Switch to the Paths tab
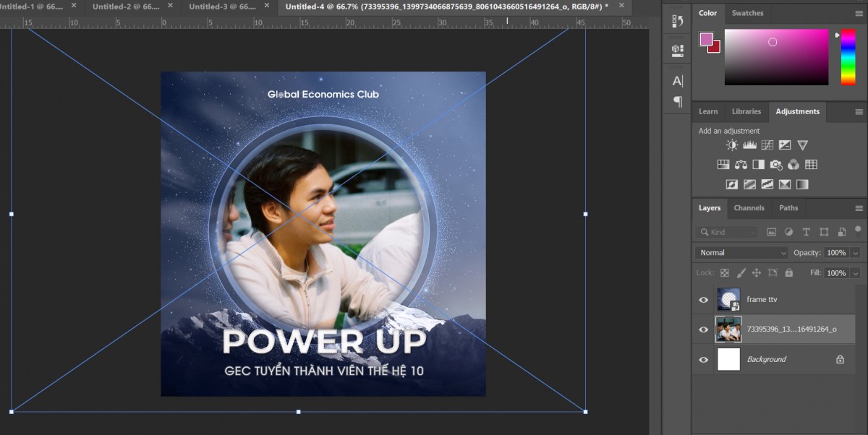868x435 pixels. pos(788,208)
